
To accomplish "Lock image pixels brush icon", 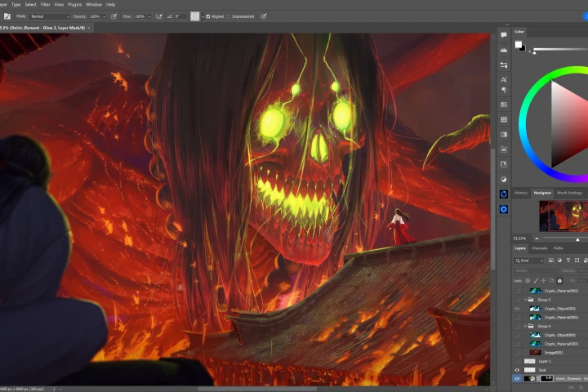I will [536, 281].
